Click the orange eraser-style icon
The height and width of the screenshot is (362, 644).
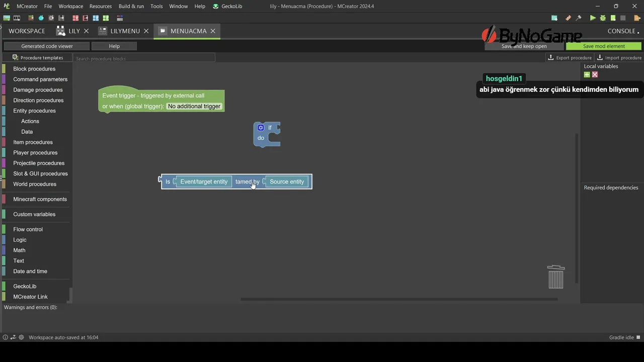(x=569, y=18)
